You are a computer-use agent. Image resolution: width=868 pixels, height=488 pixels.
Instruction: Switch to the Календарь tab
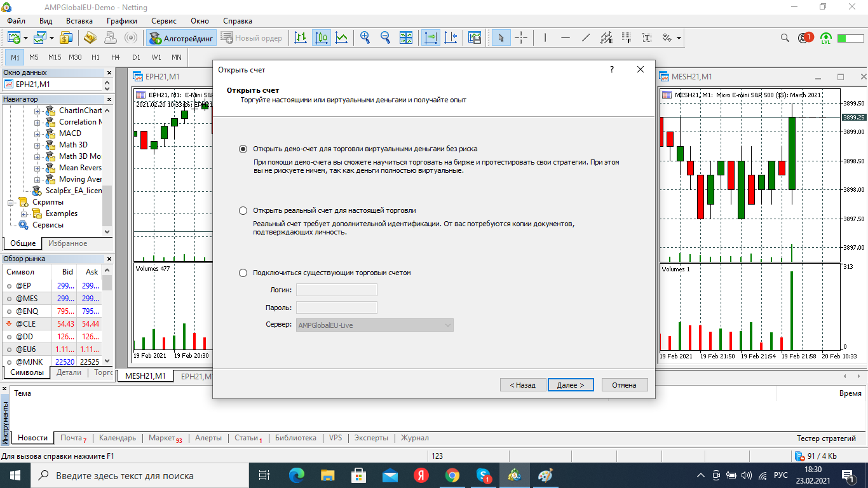[x=118, y=438]
